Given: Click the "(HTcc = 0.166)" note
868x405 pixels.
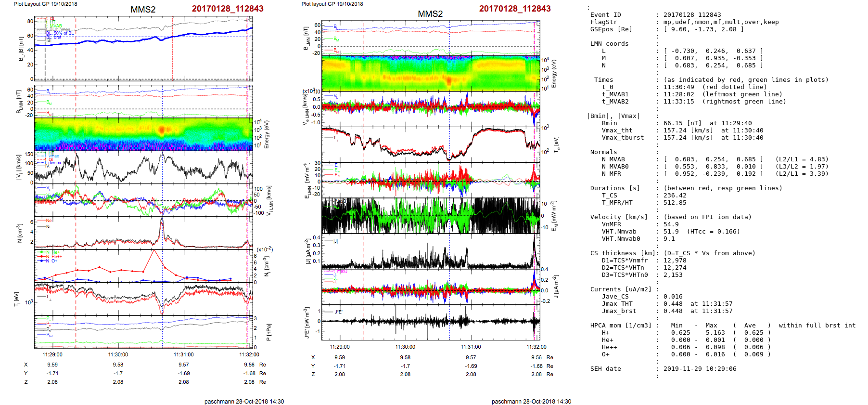Looking at the screenshot, I should point(713,232).
